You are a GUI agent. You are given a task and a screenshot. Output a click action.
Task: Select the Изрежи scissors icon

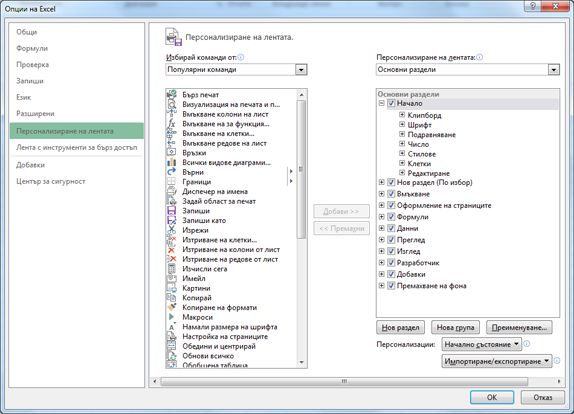pyautogui.click(x=171, y=230)
